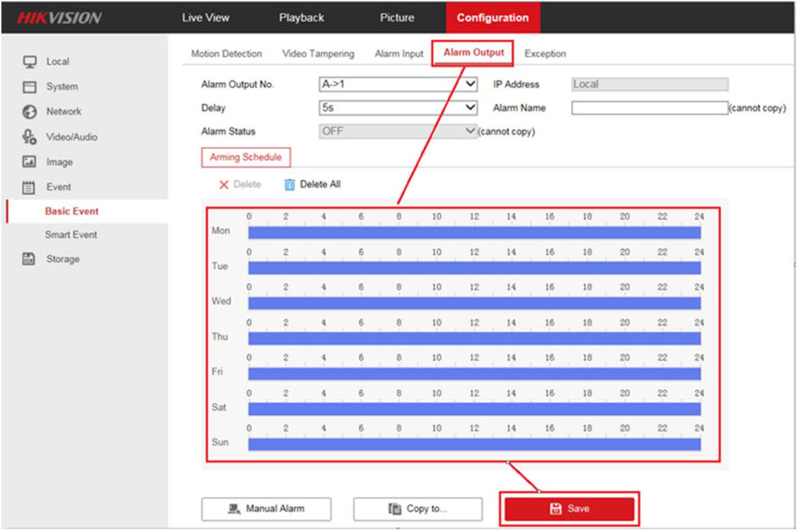Switch to the Motion Detection tab

tap(226, 54)
